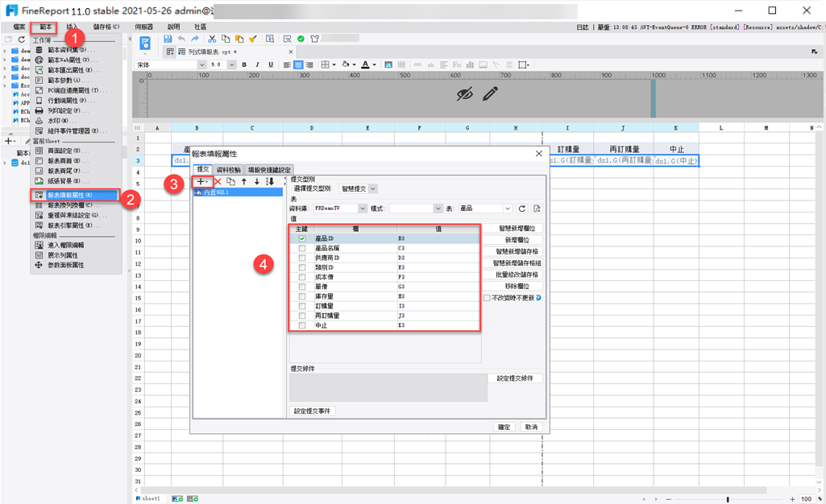Image resolution: width=826 pixels, height=504 pixels.
Task: Check primary key for 庫存量
Action: click(x=302, y=296)
